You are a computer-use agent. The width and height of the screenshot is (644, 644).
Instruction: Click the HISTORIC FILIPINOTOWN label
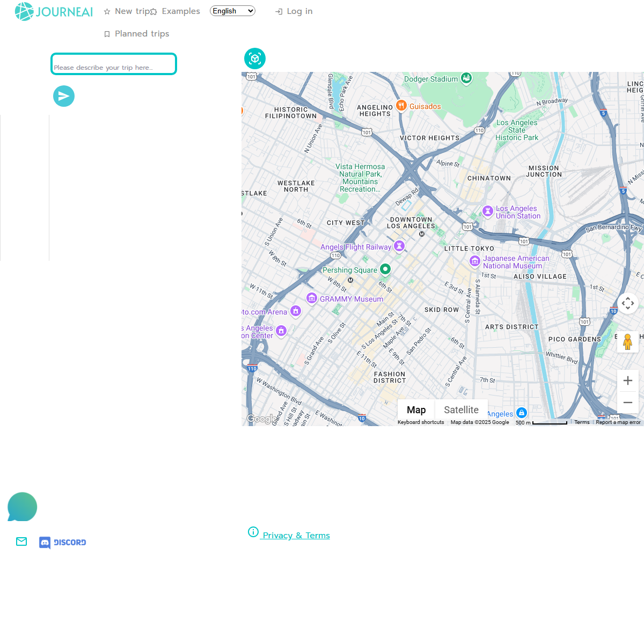[x=291, y=113]
